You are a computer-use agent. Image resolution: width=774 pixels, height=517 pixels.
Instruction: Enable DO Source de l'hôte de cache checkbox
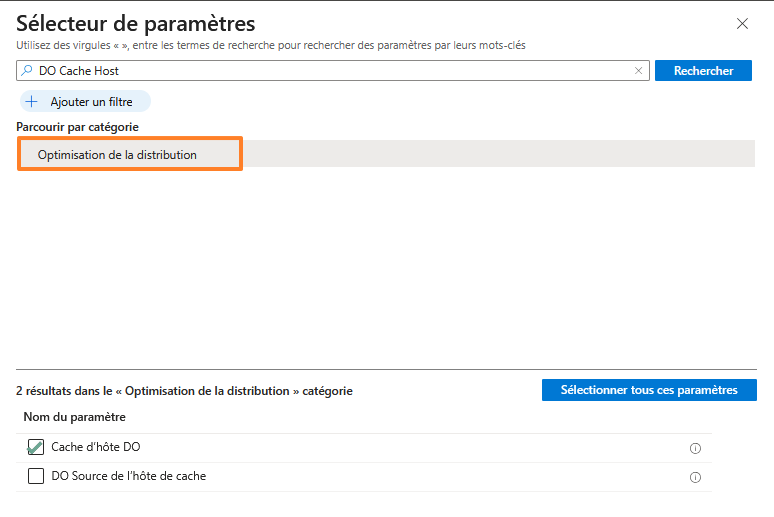[36, 476]
